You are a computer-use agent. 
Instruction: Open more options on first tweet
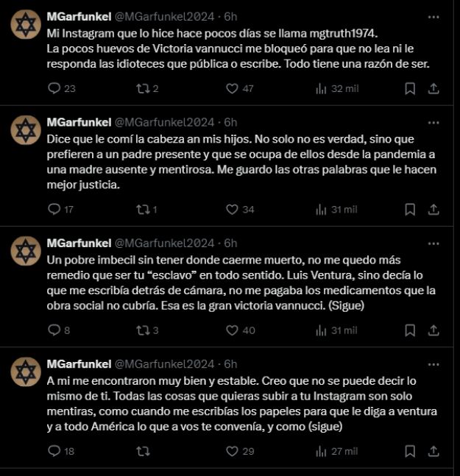[x=434, y=17]
